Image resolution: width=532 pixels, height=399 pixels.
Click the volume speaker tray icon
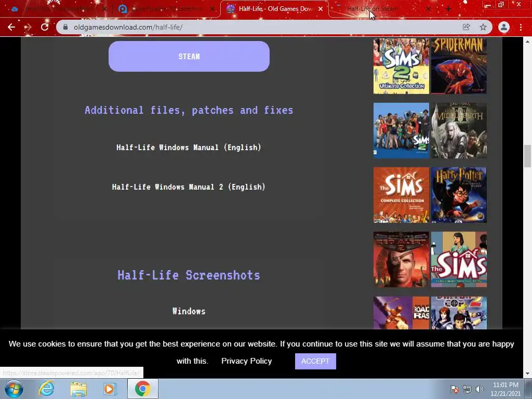click(479, 389)
